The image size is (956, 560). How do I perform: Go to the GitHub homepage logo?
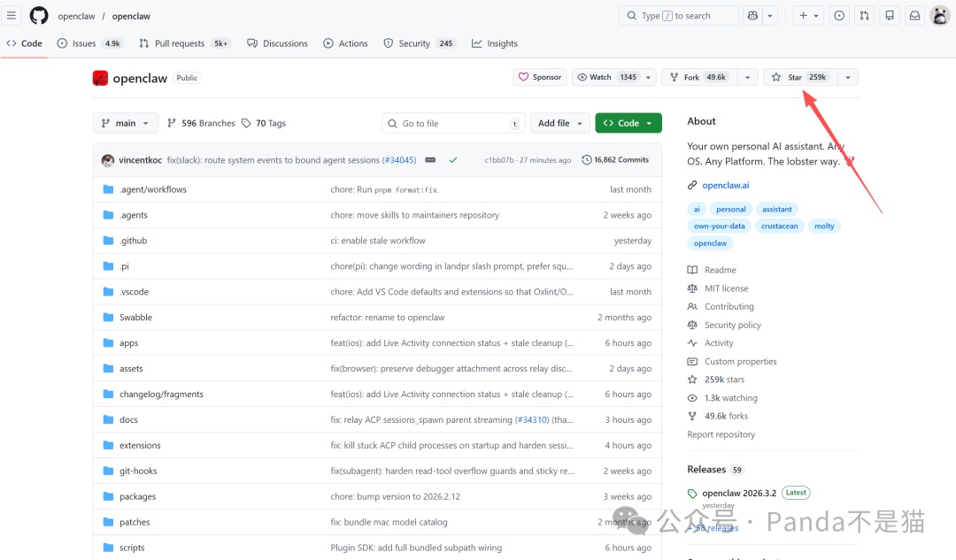click(39, 16)
